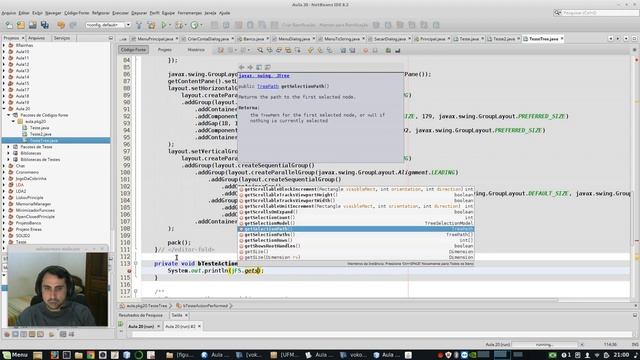Viewport: 640px width, 360px height.
Task: Choose getSelectionRows() from the completion list
Action: point(356,240)
